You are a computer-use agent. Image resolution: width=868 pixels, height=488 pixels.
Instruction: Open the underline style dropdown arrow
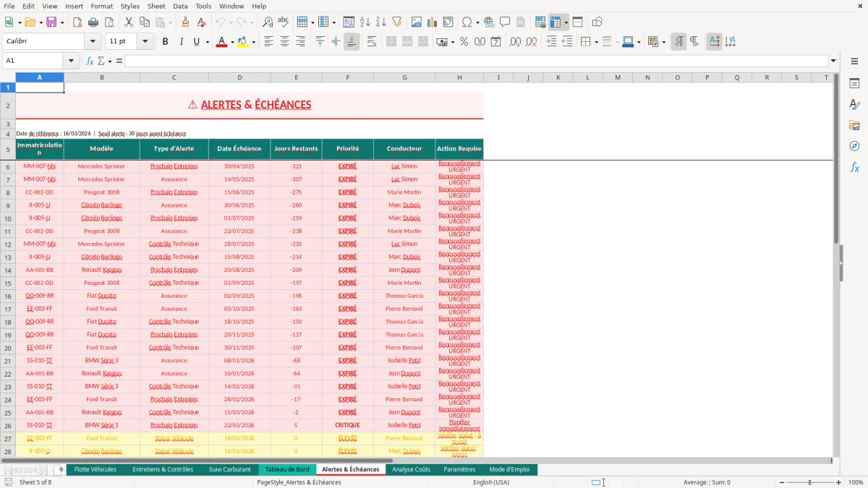click(x=208, y=42)
